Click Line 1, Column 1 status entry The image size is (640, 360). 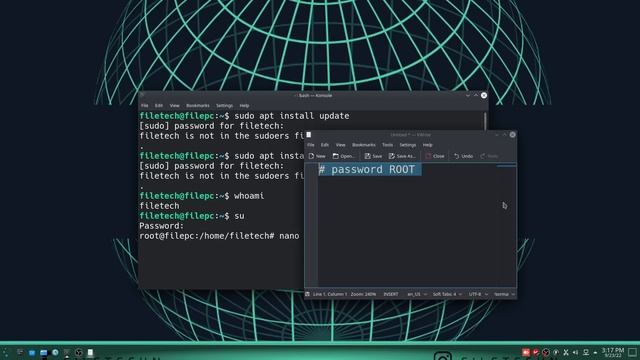tap(330, 294)
